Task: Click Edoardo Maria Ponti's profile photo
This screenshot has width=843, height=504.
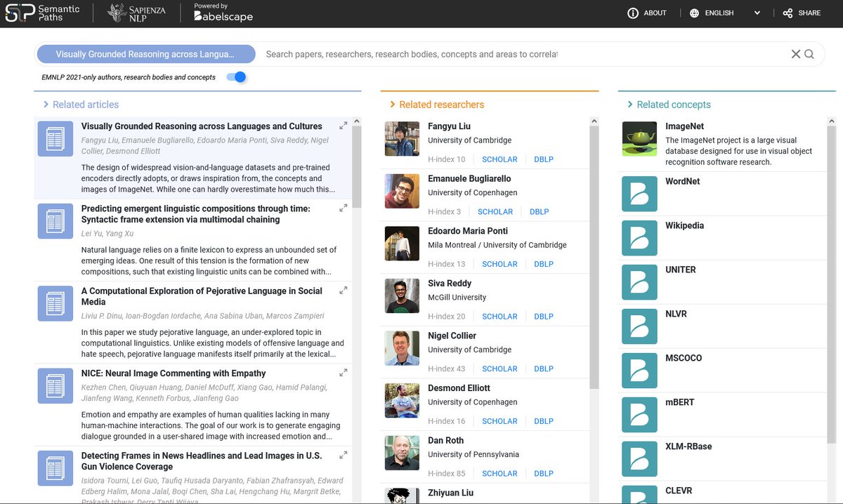Action: [x=402, y=244]
